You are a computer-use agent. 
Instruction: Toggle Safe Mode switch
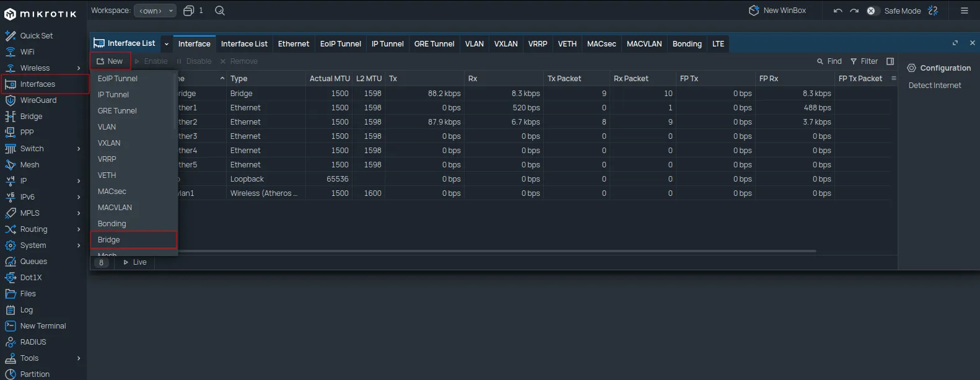point(872,11)
